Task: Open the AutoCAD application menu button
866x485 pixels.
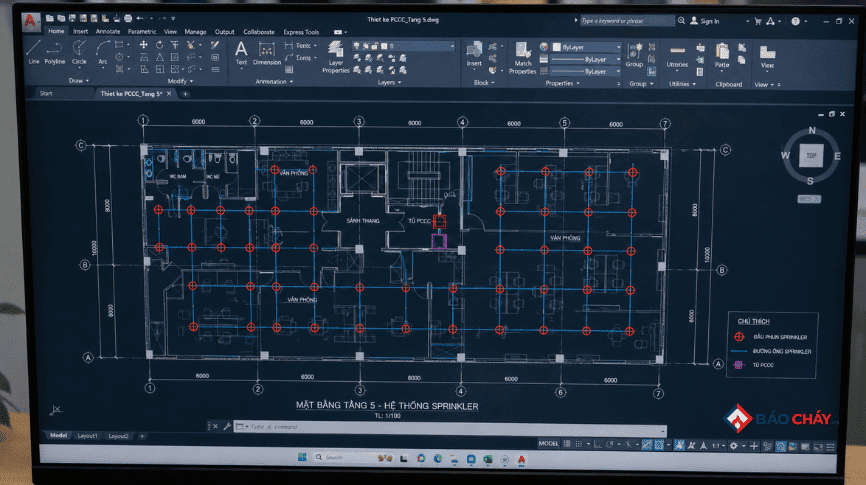Action: (30, 21)
